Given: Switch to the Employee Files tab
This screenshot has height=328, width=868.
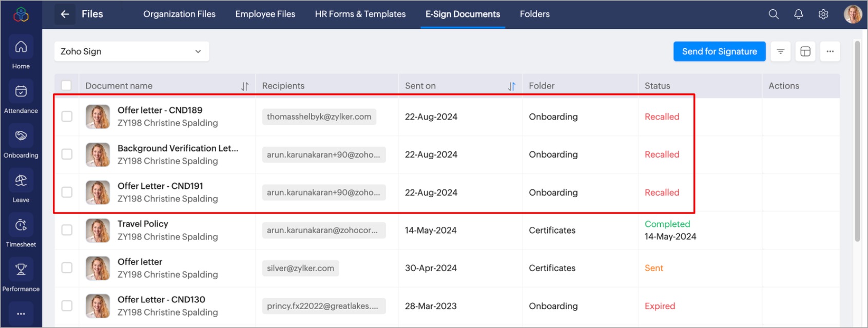Looking at the screenshot, I should click(265, 14).
